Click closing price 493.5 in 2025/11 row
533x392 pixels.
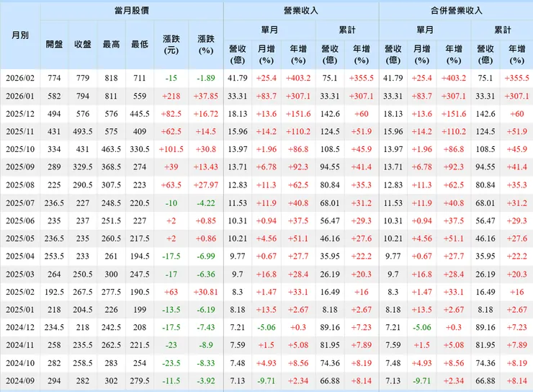(x=83, y=132)
